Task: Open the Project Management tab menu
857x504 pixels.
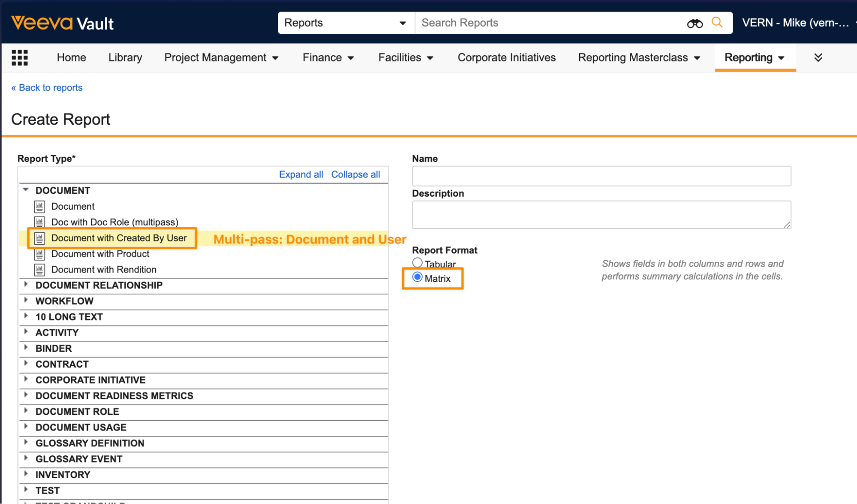Action: point(221,57)
